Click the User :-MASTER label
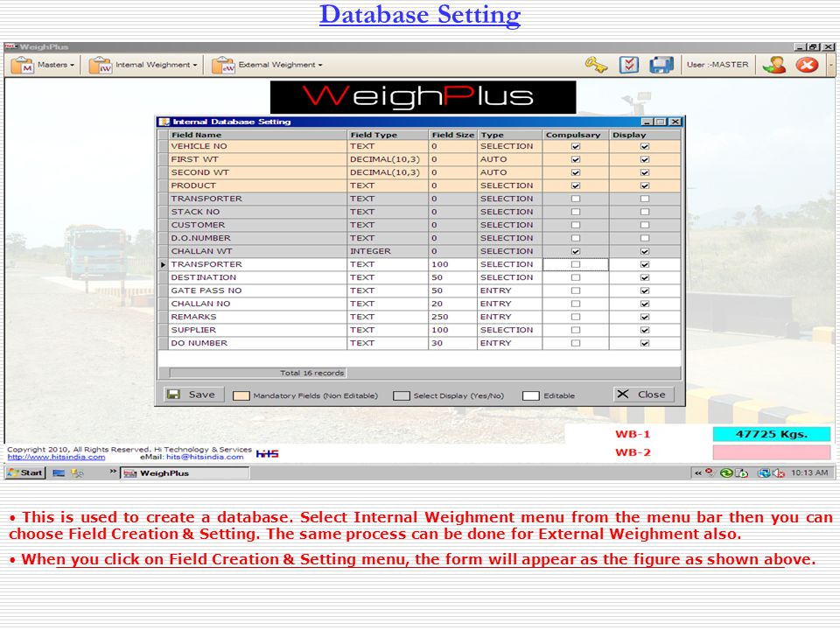Image resolution: width=840 pixels, height=630 pixels. point(717,65)
